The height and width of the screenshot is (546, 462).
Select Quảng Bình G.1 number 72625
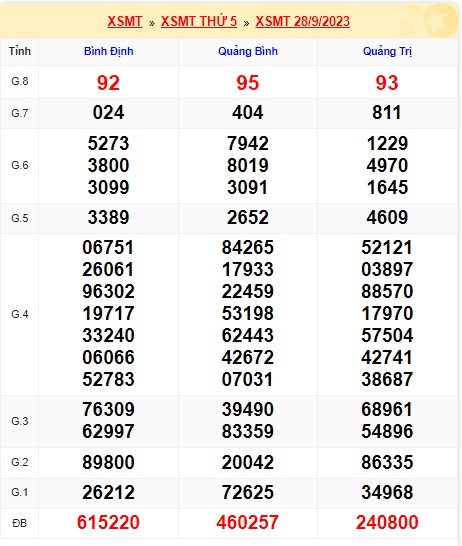coord(248,492)
